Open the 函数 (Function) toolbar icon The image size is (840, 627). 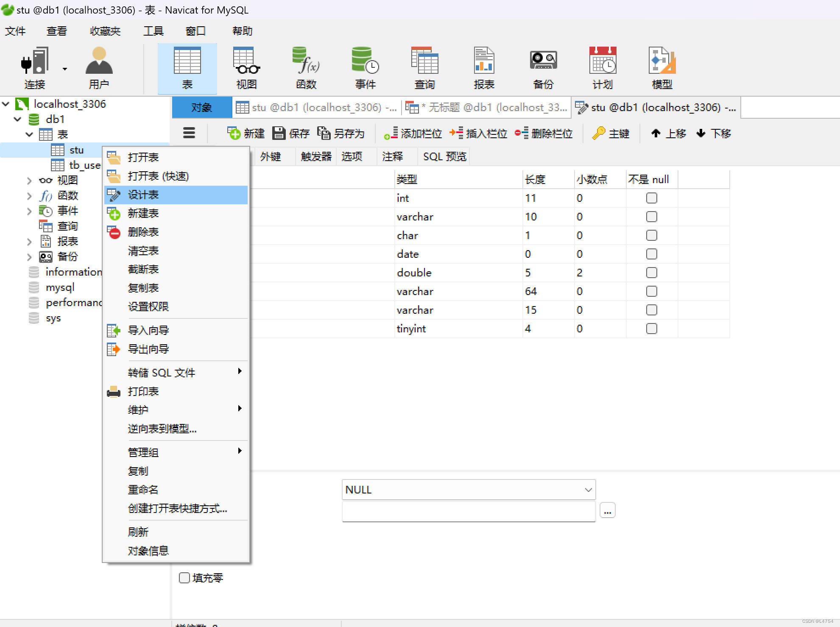click(306, 68)
